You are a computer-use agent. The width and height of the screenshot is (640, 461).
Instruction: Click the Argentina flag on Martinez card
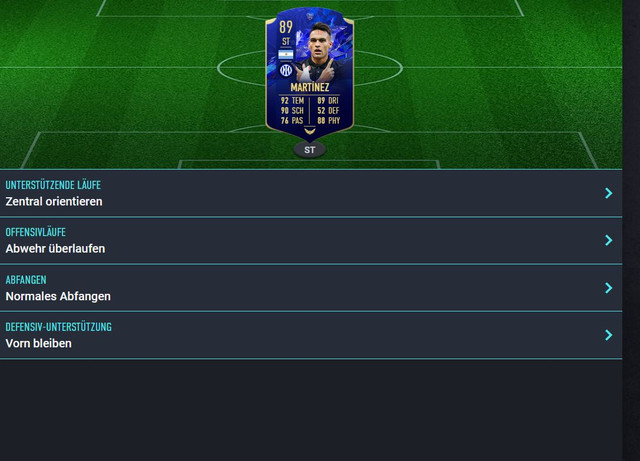coord(286,54)
